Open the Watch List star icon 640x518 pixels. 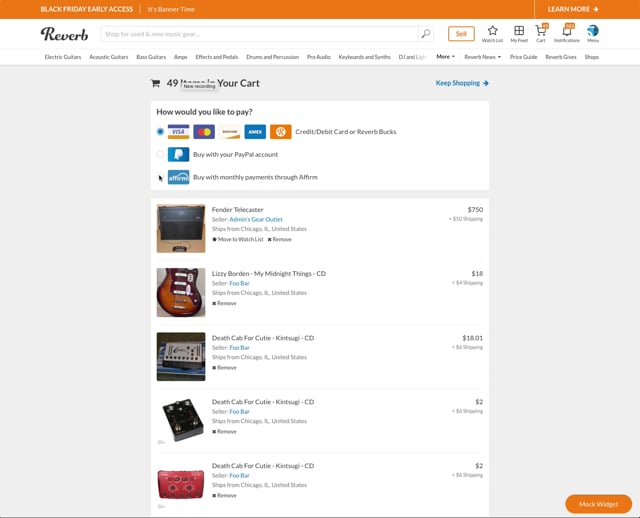point(492,31)
